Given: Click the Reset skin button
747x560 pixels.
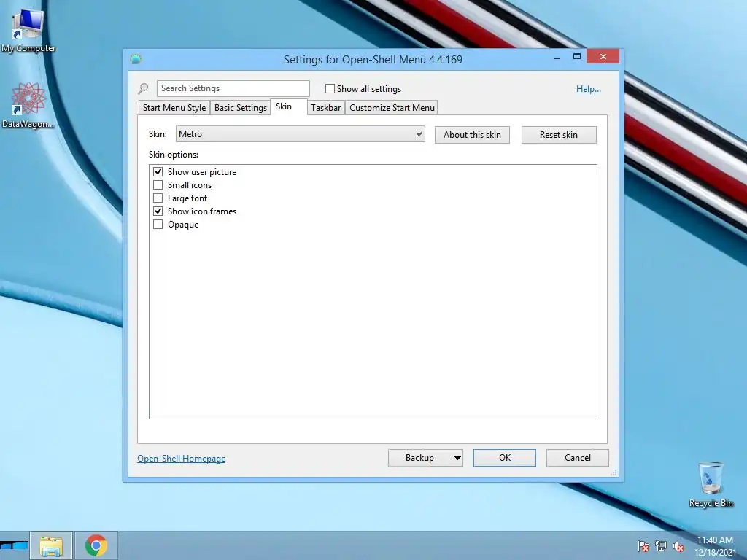Looking at the screenshot, I should tap(559, 135).
